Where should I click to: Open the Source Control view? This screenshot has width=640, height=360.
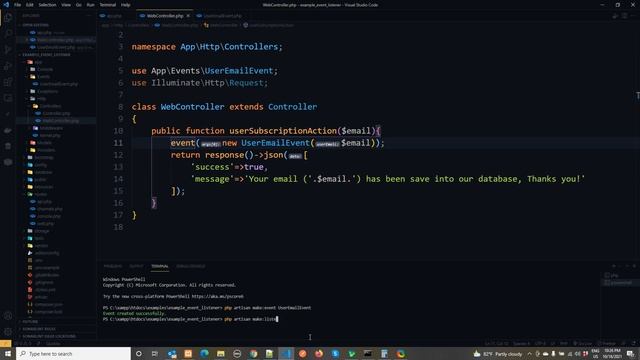(8, 50)
